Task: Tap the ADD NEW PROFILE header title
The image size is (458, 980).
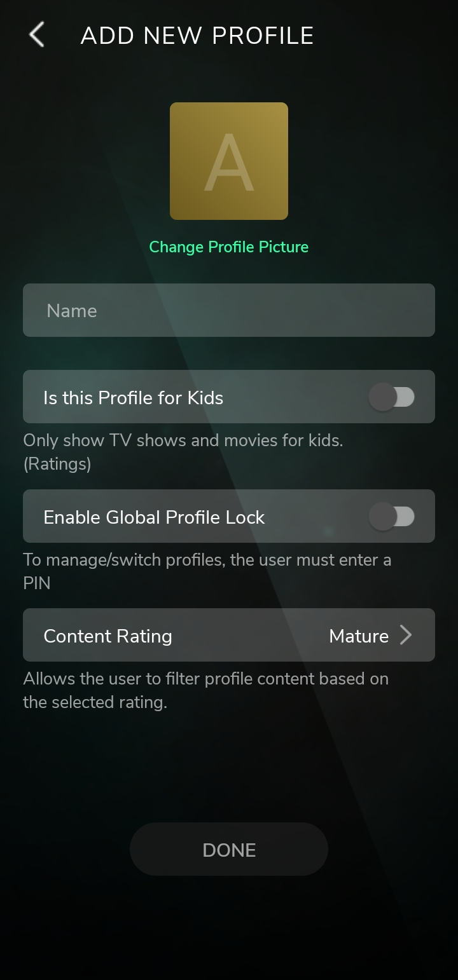Action: click(x=197, y=36)
